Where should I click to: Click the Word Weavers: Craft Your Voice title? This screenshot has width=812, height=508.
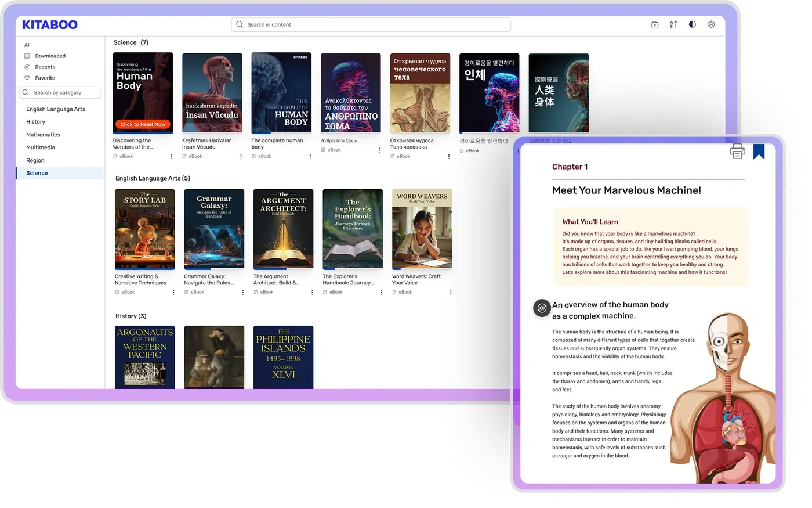click(416, 280)
